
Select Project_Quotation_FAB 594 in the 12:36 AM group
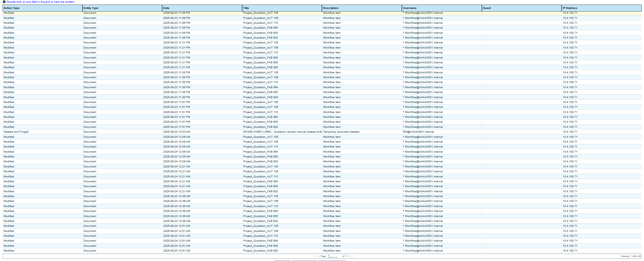click(x=282, y=211)
